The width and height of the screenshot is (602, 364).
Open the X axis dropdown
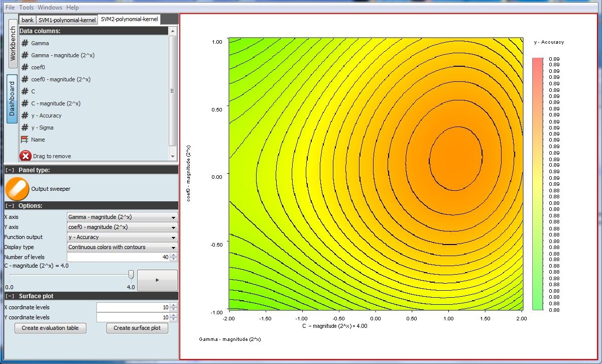(x=122, y=217)
